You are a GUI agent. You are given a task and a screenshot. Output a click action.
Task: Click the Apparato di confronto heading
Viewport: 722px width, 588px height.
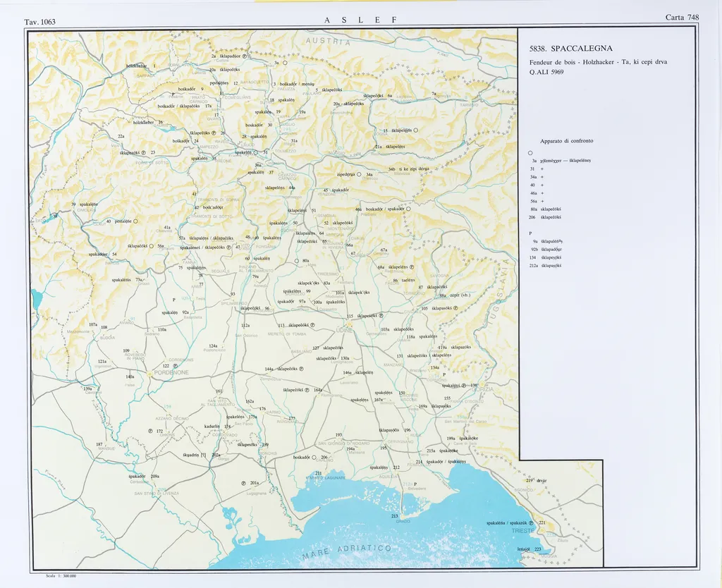pyautogui.click(x=566, y=141)
